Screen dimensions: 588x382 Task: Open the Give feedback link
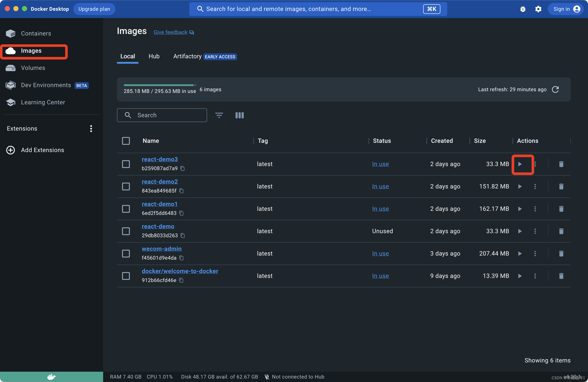click(170, 32)
